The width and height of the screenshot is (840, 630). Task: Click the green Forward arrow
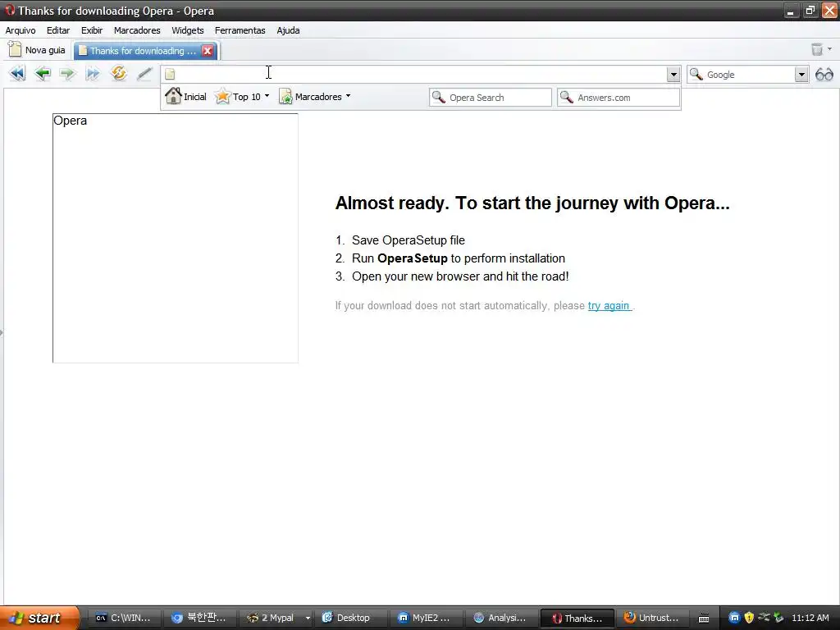pos(67,73)
